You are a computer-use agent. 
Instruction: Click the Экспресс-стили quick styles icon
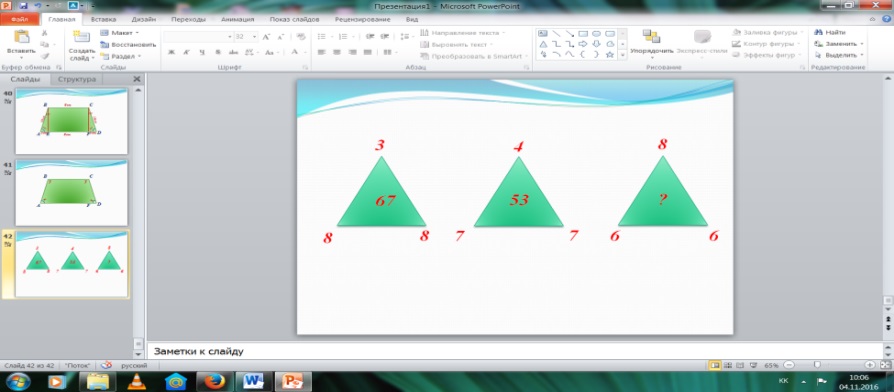[x=702, y=37]
